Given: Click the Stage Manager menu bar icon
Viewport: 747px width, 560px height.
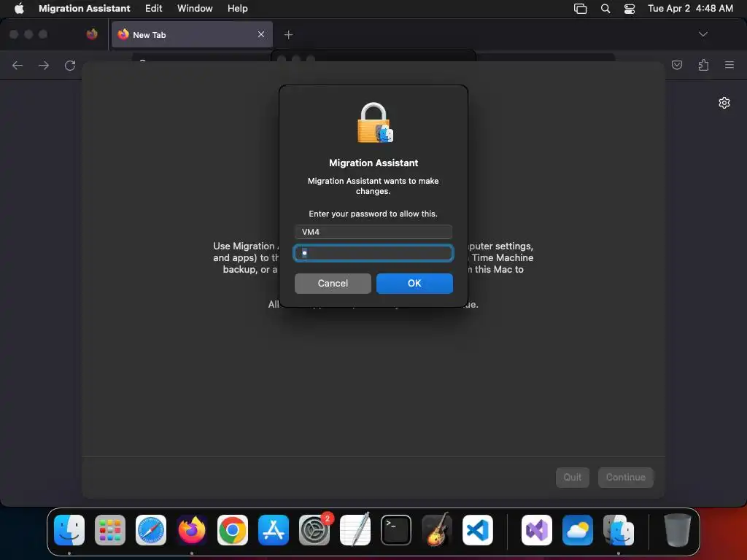Looking at the screenshot, I should [580, 9].
